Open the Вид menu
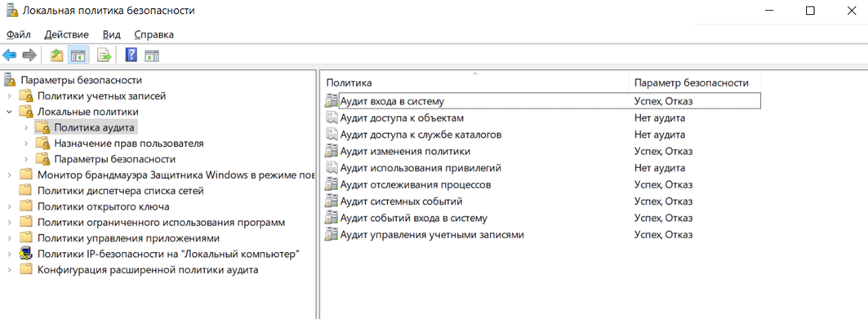The height and width of the screenshot is (319, 868). (112, 34)
